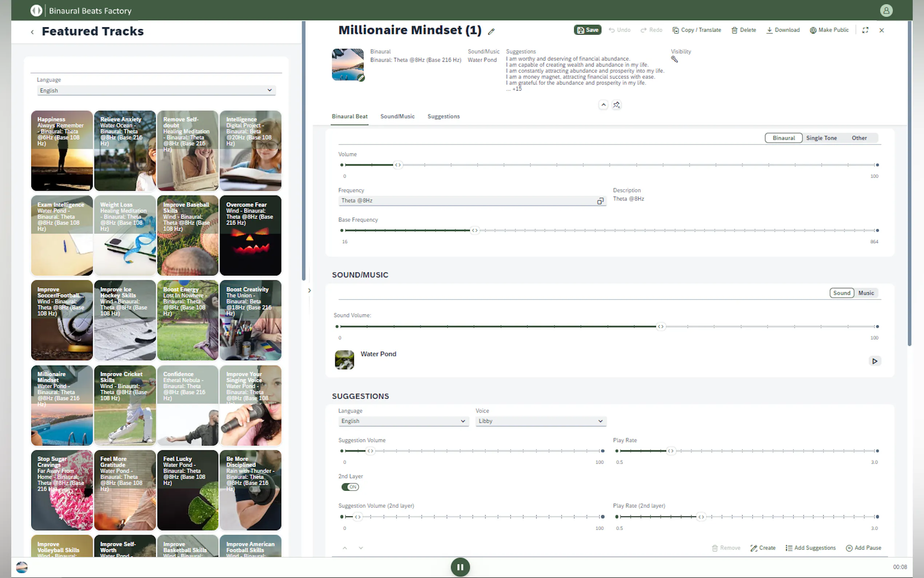Open the Suggestions tab
Screen dimensions: 924x578
(443, 116)
